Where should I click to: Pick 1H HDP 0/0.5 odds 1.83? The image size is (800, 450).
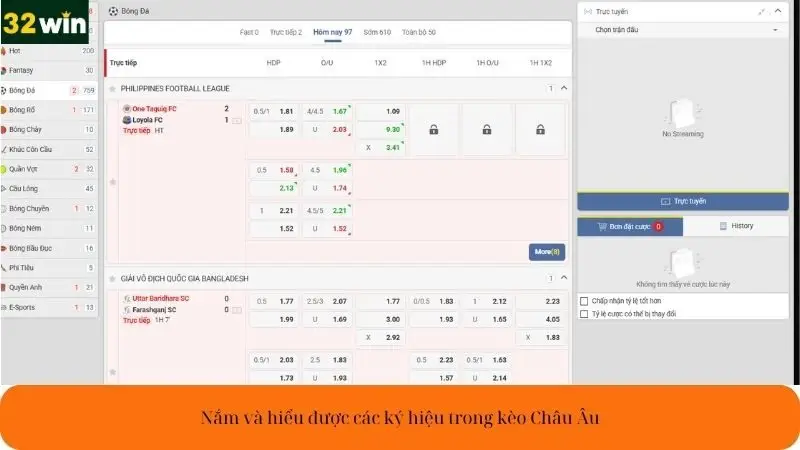[434, 302]
